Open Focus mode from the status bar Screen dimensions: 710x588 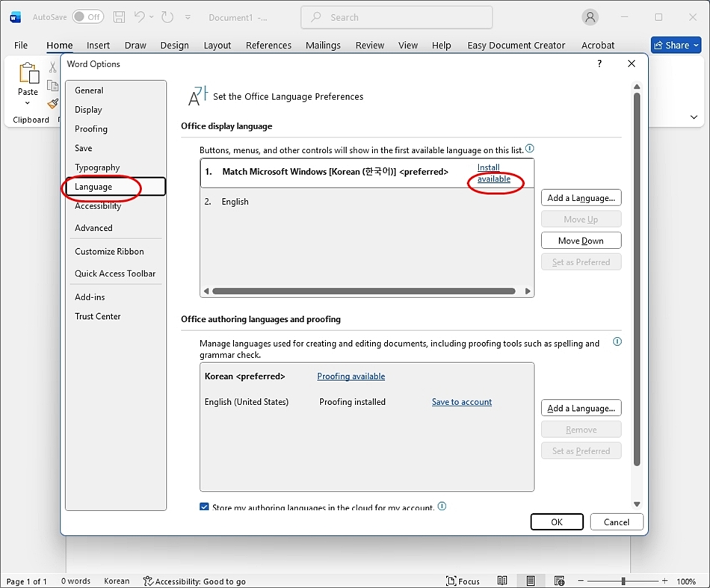point(463,581)
